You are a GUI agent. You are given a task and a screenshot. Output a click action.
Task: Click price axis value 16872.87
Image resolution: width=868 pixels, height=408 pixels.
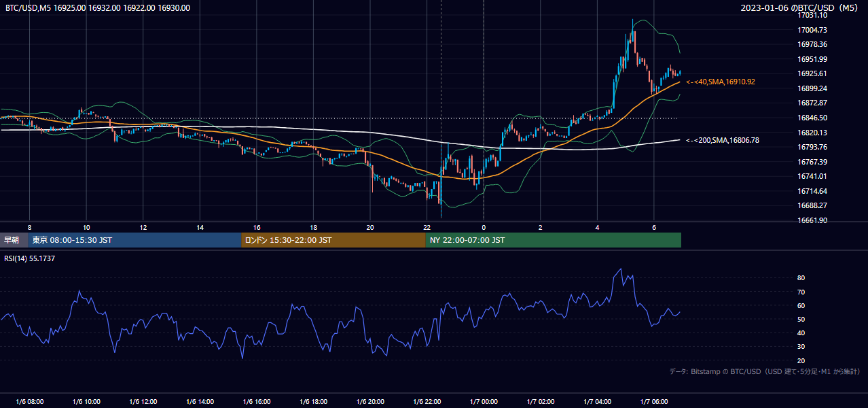click(812, 103)
